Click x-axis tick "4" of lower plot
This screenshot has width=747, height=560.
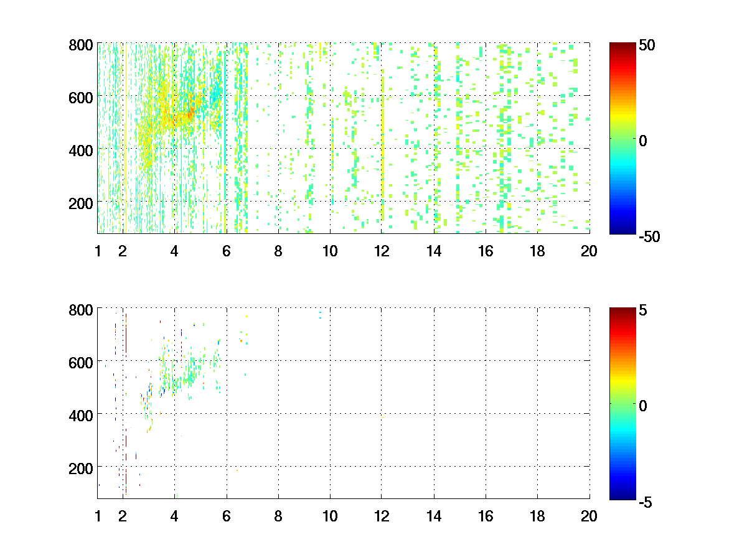click(x=174, y=516)
